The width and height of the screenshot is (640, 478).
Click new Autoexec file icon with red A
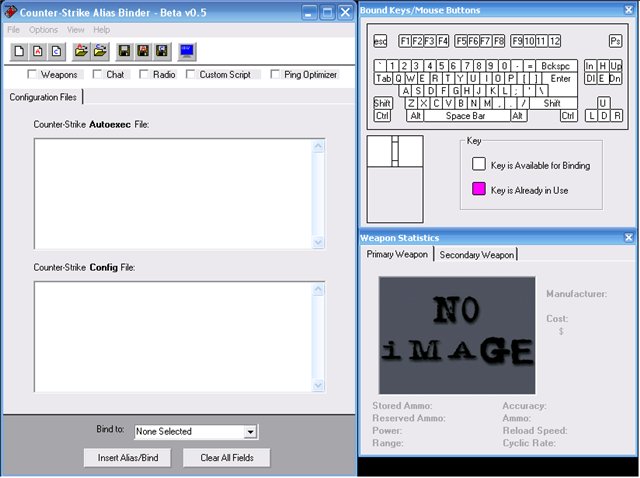38,51
